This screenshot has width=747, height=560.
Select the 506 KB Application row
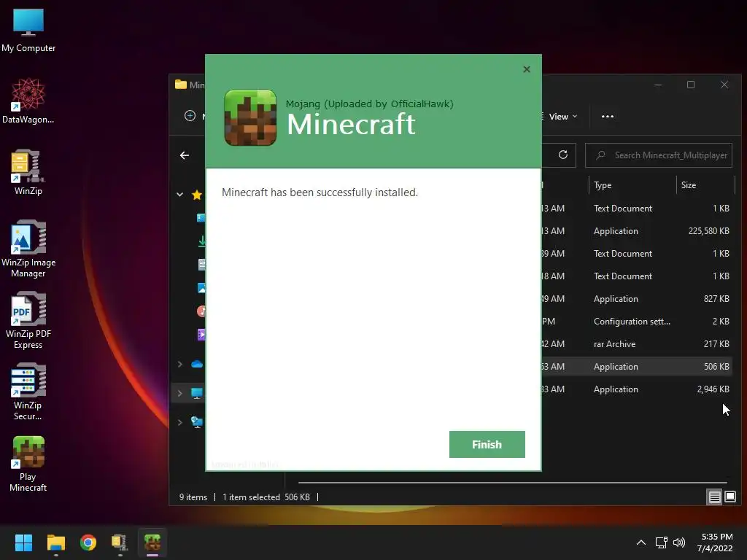[636, 367]
